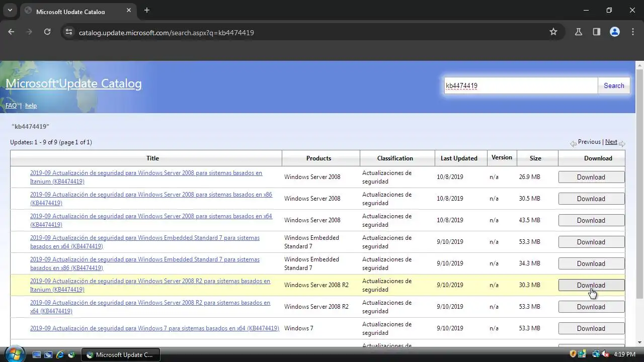
Task: Bookmark this page with the star icon
Action: point(553,32)
